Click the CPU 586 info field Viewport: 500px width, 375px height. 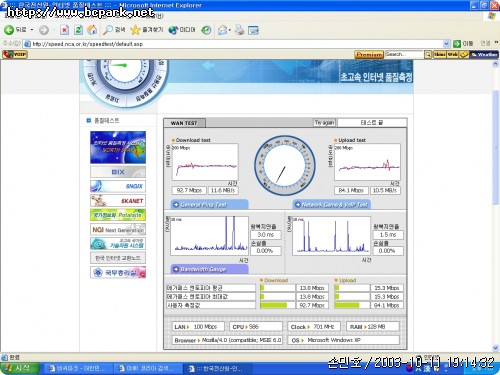tap(256, 327)
